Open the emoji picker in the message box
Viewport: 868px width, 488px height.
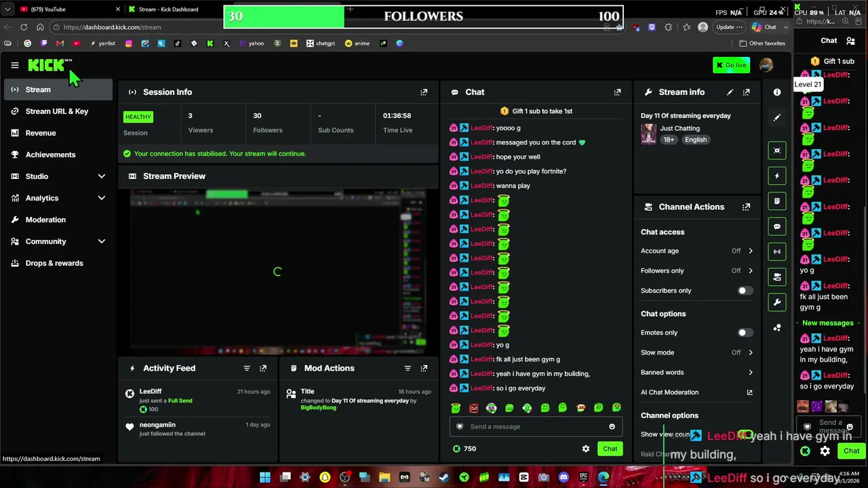coord(612,426)
